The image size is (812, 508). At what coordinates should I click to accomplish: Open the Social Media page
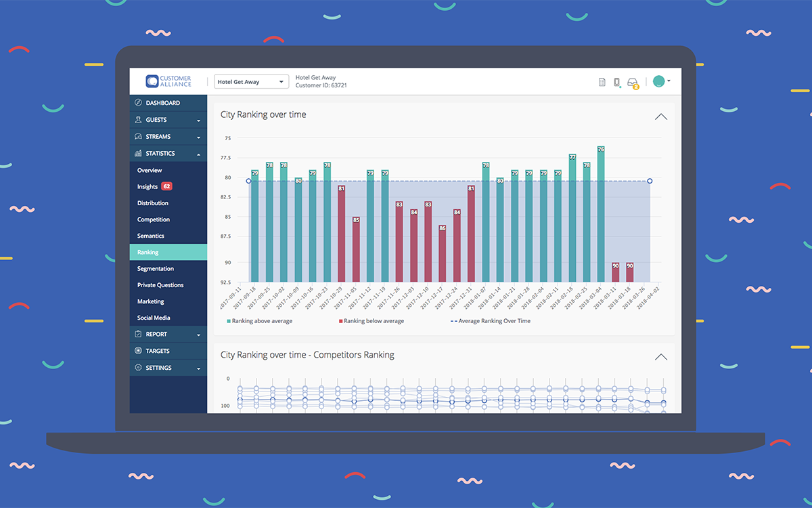(154, 318)
